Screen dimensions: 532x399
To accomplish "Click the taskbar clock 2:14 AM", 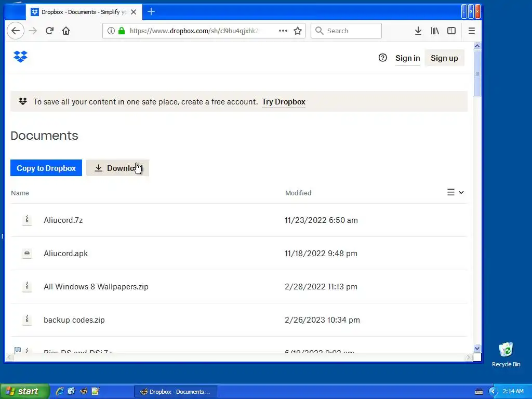I will click(513, 391).
